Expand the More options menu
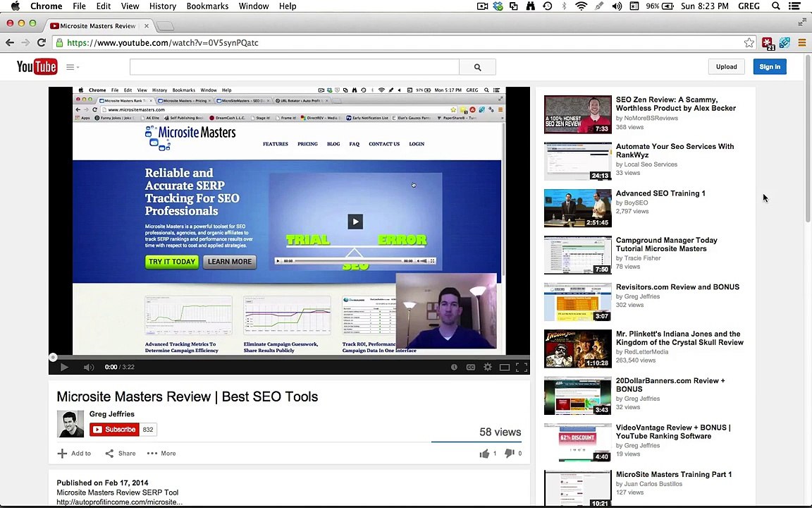This screenshot has width=812, height=508. pos(161,453)
